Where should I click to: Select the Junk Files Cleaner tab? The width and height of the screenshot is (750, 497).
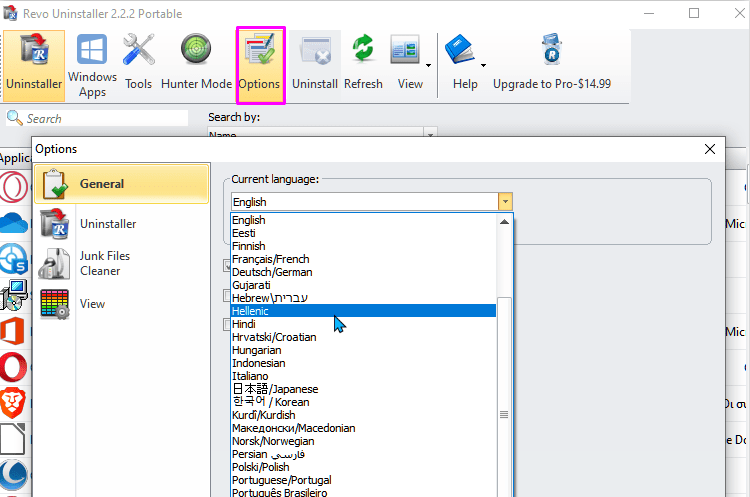(121, 264)
